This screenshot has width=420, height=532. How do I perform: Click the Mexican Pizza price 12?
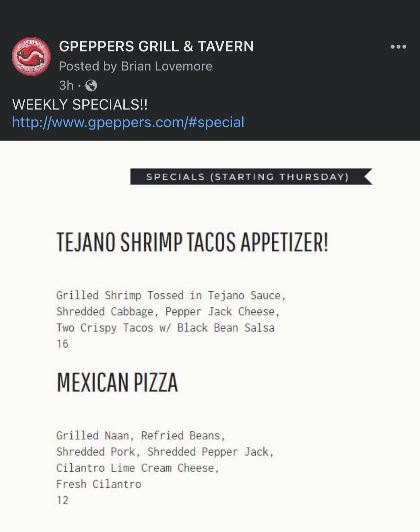point(63,500)
